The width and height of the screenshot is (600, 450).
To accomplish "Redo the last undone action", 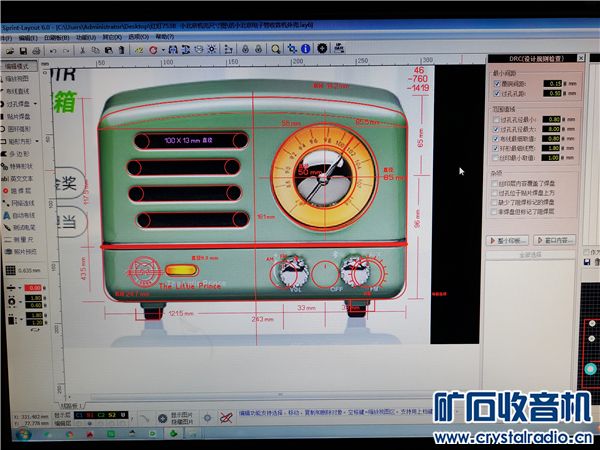I will (x=66, y=51).
